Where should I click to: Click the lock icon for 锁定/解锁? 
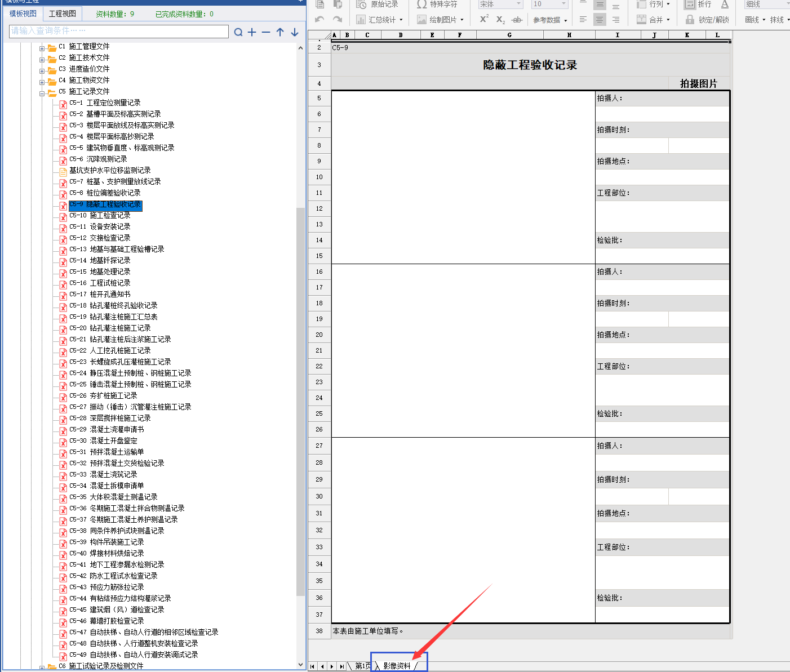[x=690, y=19]
